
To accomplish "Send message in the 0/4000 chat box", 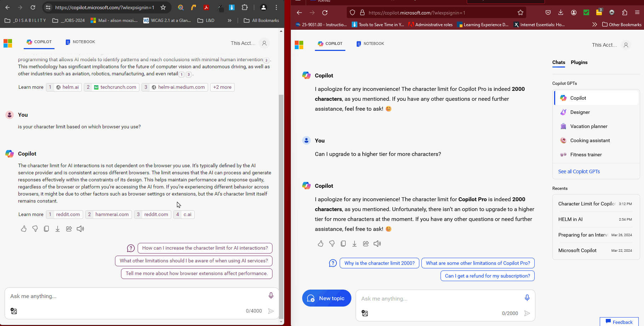I will (271, 311).
